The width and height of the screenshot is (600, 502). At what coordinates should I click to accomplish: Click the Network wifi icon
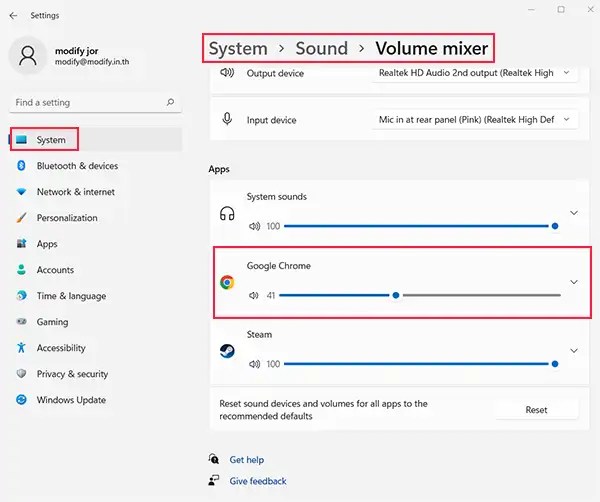21,191
